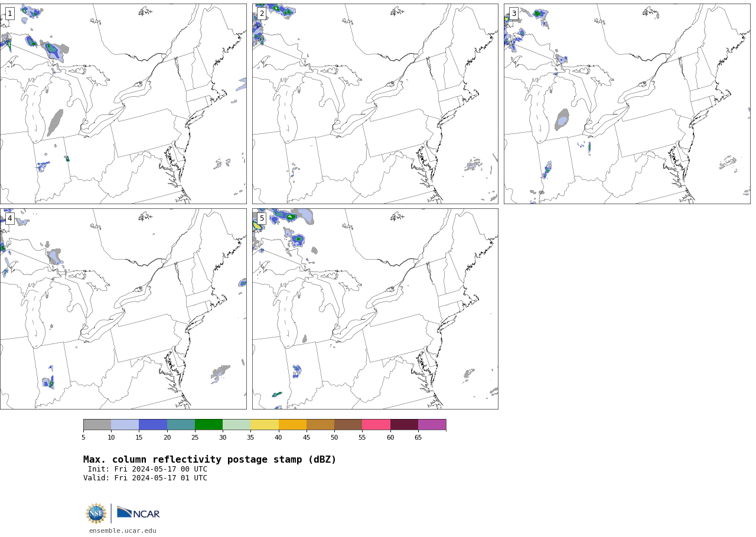Select the light blue 10-15 dBZ swatch

pos(125,425)
